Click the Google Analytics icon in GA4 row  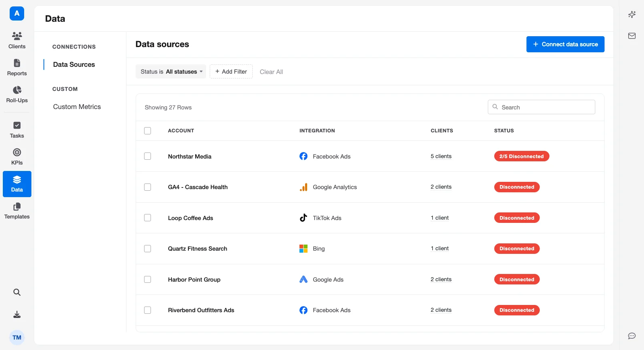tap(303, 187)
